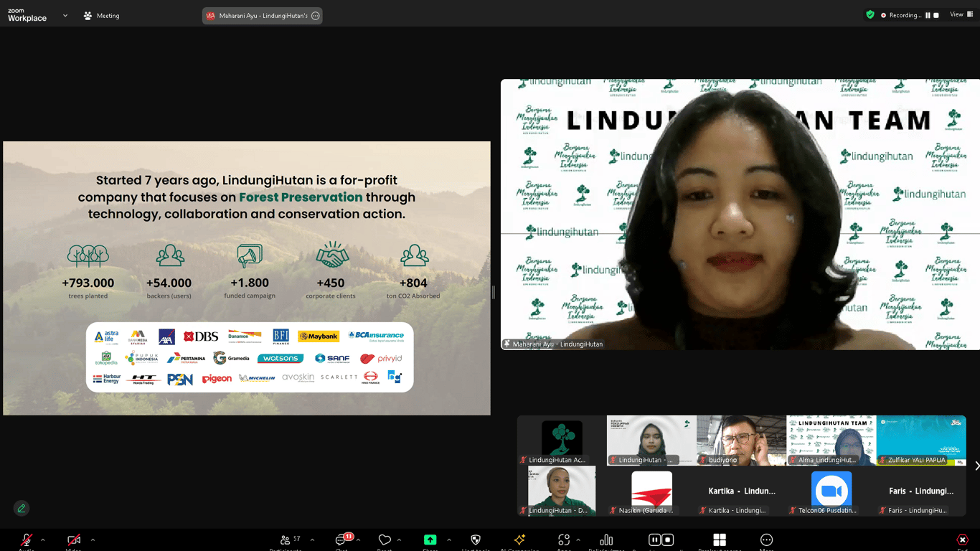The width and height of the screenshot is (980, 551).
Task: Click the shared presentation slide
Action: 247,278
